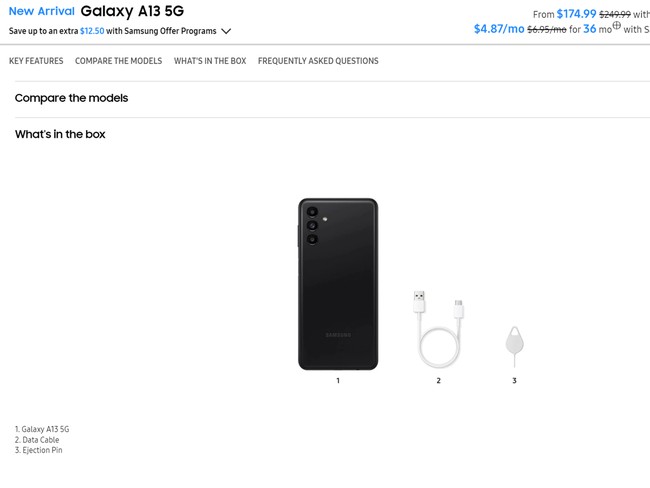Go to What's in the Box tab
650x488 pixels.
(210, 61)
